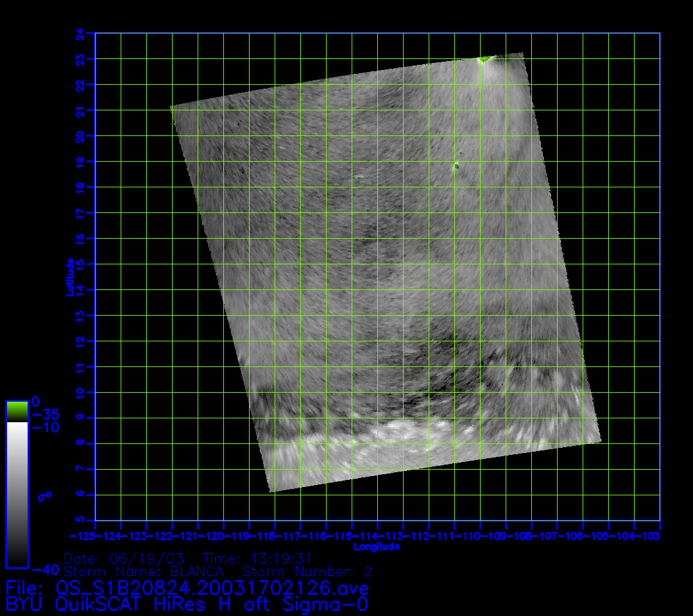Click the BYU QuikSCAT HiRes title line
This screenshot has width=693, height=616.
coord(187,604)
